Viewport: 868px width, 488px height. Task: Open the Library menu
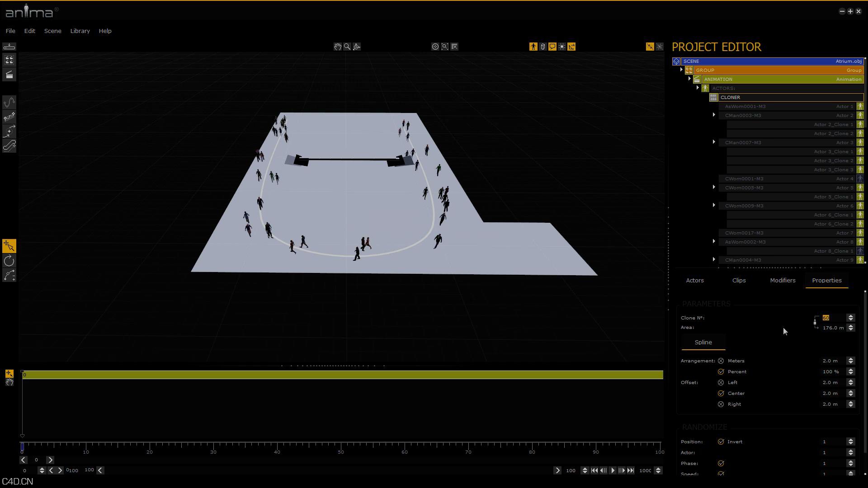point(80,31)
